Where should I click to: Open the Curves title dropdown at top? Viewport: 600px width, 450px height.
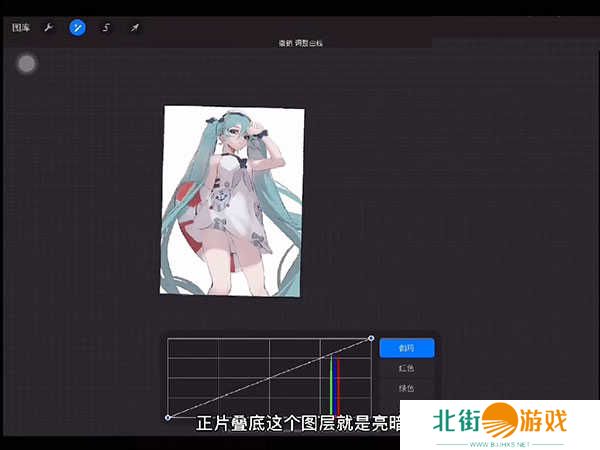pos(300,44)
